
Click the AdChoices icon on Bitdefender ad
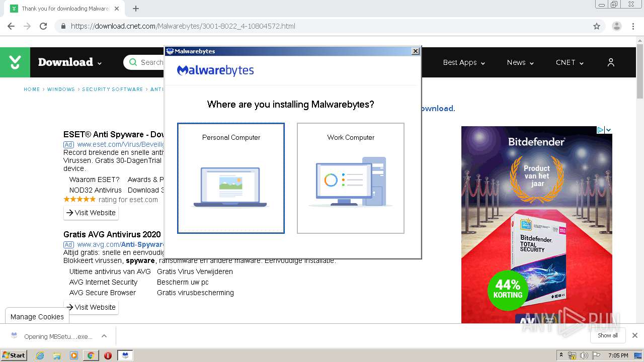pyautogui.click(x=600, y=130)
